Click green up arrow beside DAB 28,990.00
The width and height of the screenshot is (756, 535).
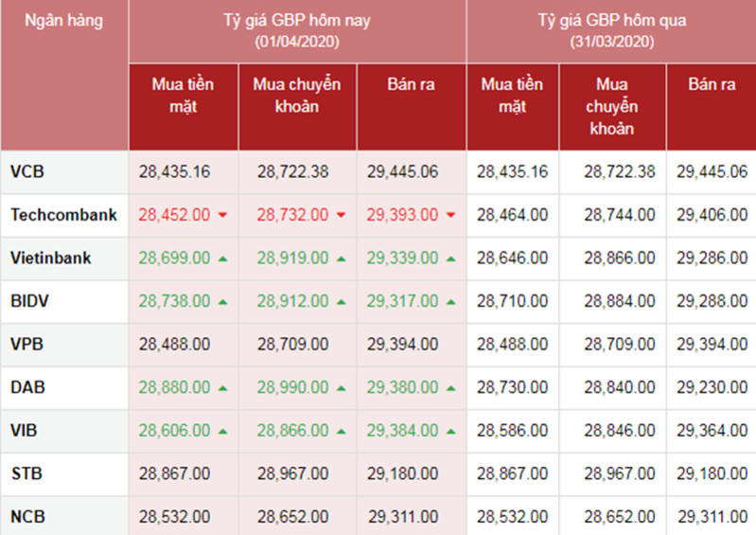coord(341,387)
